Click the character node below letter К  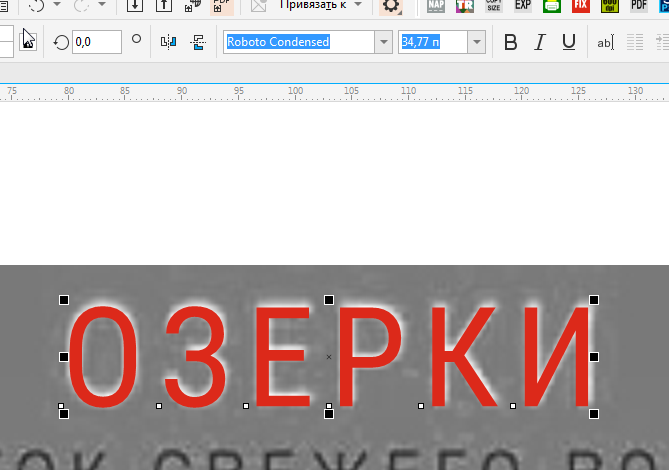click(421, 406)
